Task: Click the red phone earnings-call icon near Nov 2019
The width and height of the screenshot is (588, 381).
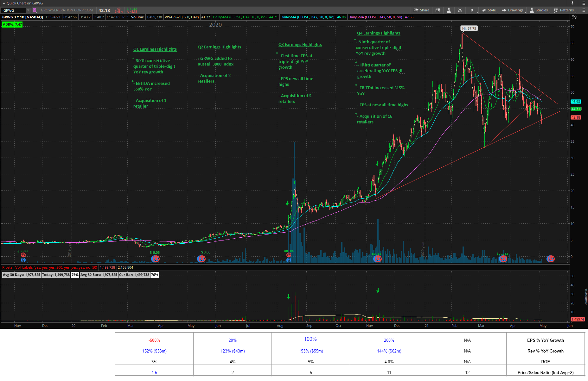Action: 23,255
